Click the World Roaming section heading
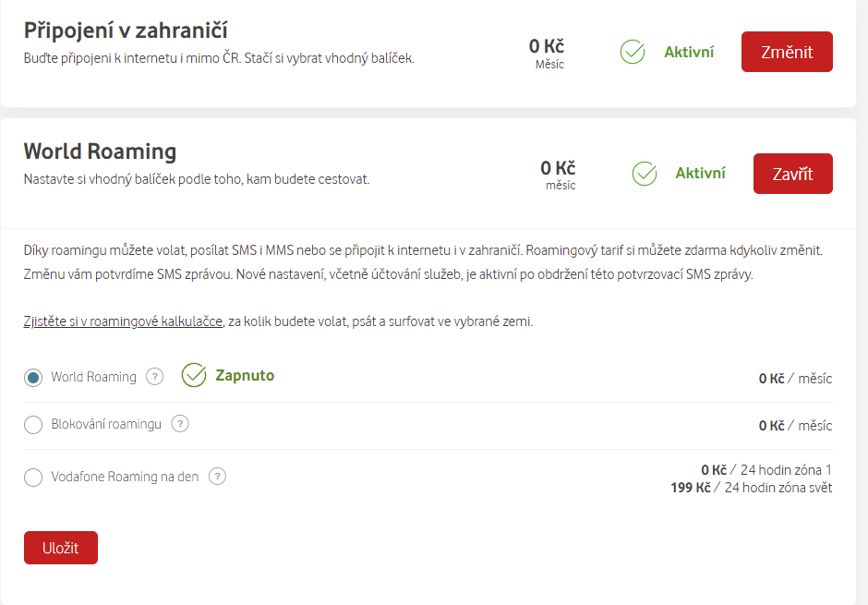The height and width of the screenshot is (605, 868). (x=100, y=151)
